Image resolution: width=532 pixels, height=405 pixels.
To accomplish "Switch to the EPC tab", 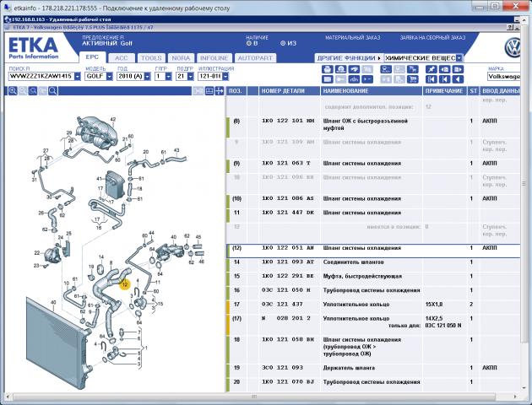I will (x=92, y=57).
